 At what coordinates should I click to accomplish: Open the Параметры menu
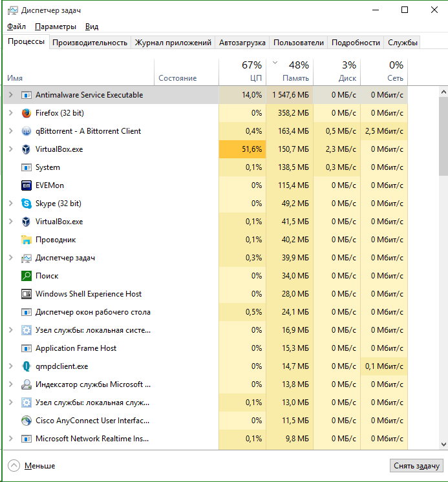pos(56,26)
